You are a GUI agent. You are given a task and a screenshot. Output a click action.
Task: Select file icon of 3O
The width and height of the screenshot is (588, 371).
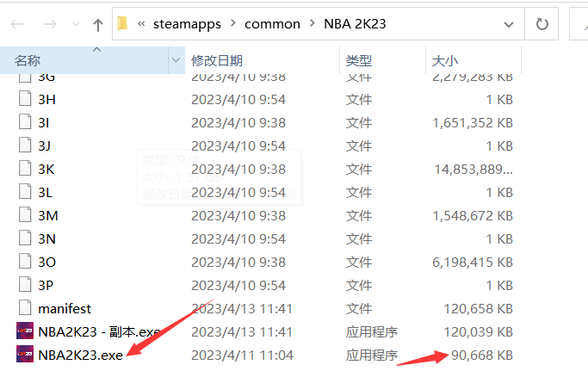point(25,262)
